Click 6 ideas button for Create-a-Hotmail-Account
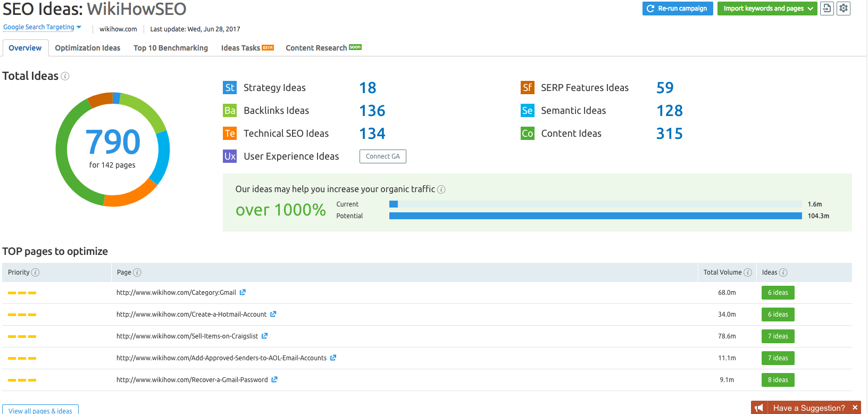 tap(778, 314)
